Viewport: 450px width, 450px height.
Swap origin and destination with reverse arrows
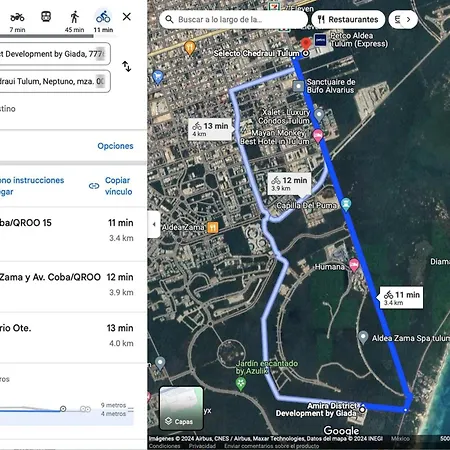pos(127,66)
